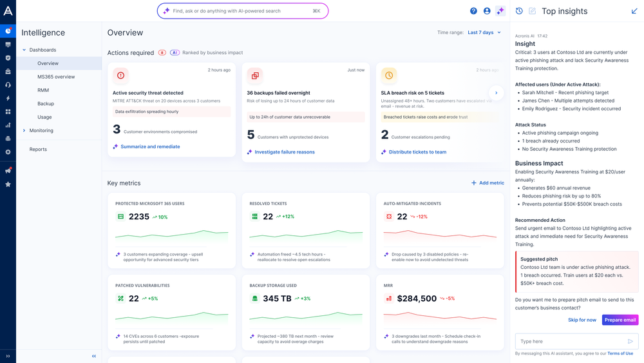The width and height of the screenshot is (644, 363).
Task: Open the Last 7 days time range dropdown
Action: [484, 32]
